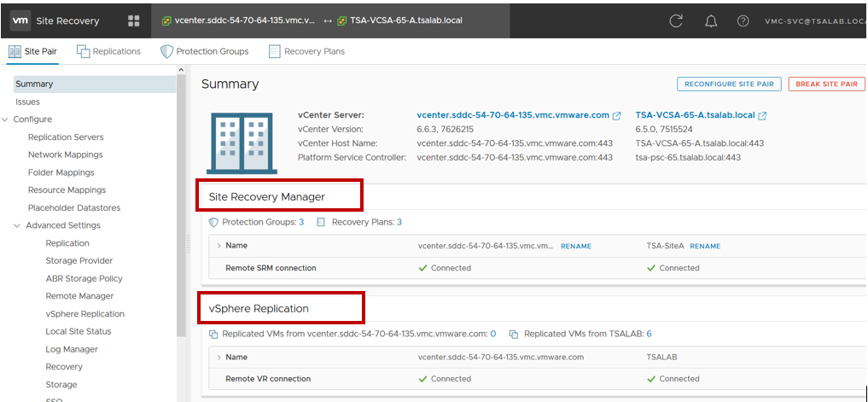Expand the Site Recovery Manager Name row
Viewport: 868px width, 402px height.
[x=218, y=246]
